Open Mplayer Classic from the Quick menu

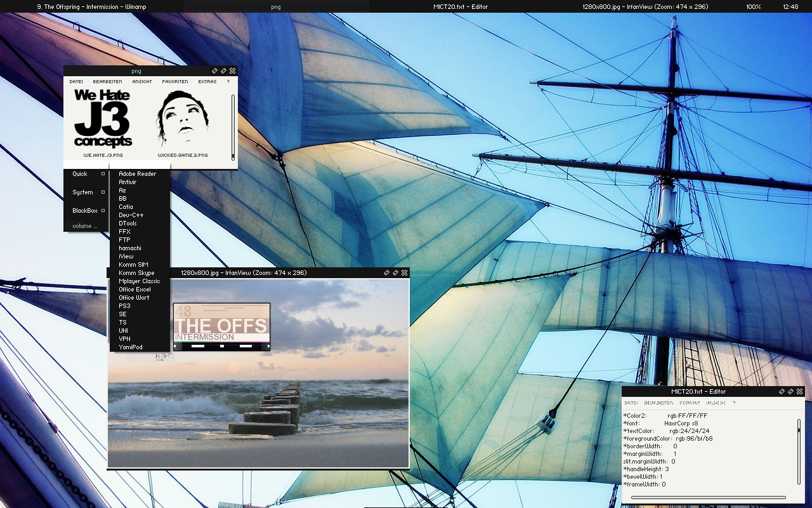(x=140, y=281)
